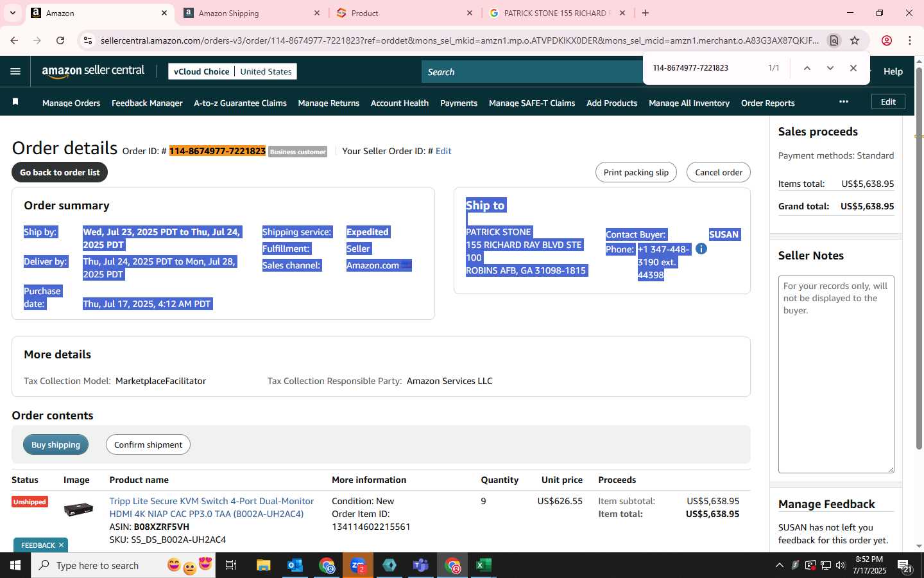This screenshot has width=924, height=578.
Task: Open the three-dots more navigation menu
Action: [844, 101]
